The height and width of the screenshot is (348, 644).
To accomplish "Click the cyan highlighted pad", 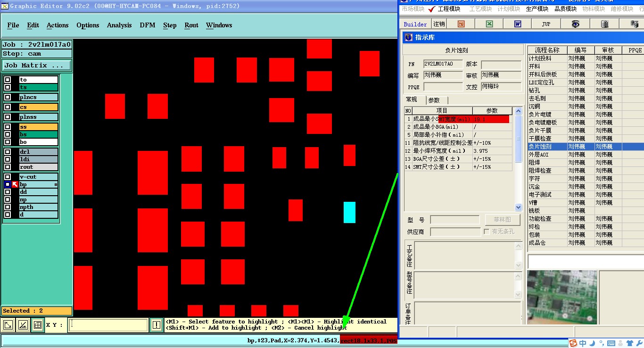I will coord(349,212).
